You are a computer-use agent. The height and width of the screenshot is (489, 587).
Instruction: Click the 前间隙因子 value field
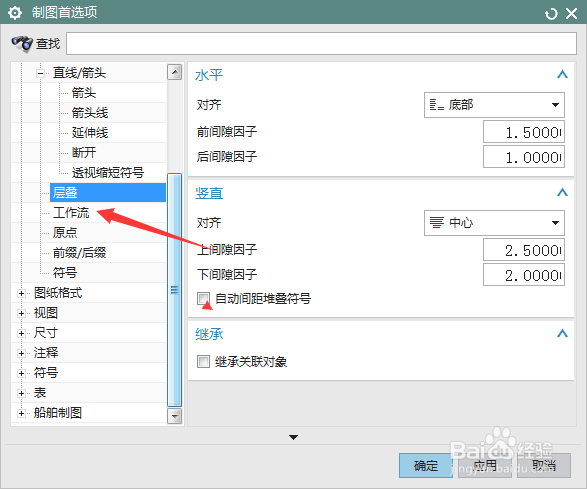(524, 132)
